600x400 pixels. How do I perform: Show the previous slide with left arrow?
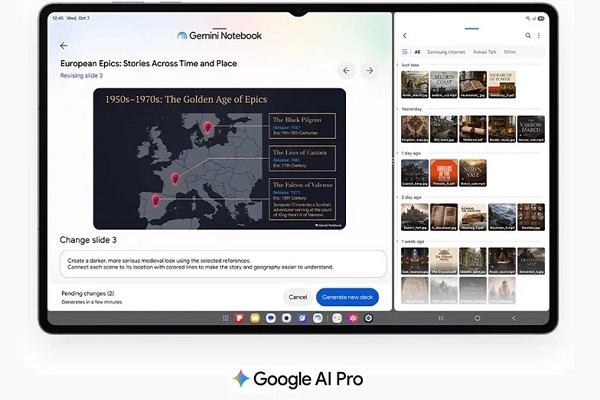346,70
